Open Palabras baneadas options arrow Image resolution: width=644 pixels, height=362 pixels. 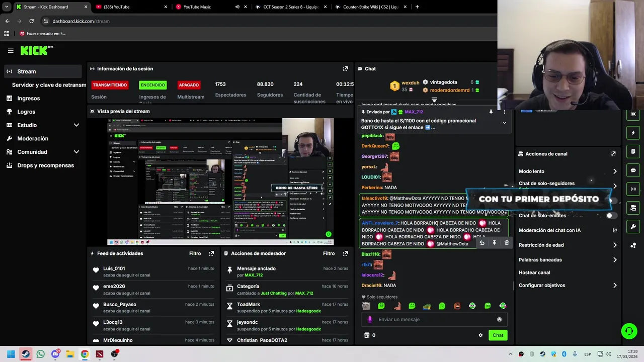[x=615, y=260]
